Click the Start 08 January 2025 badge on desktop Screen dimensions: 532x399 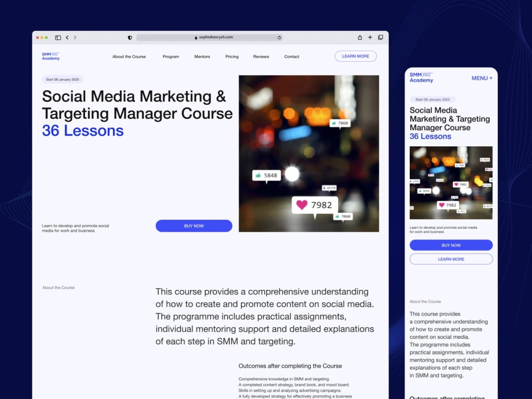pos(62,79)
